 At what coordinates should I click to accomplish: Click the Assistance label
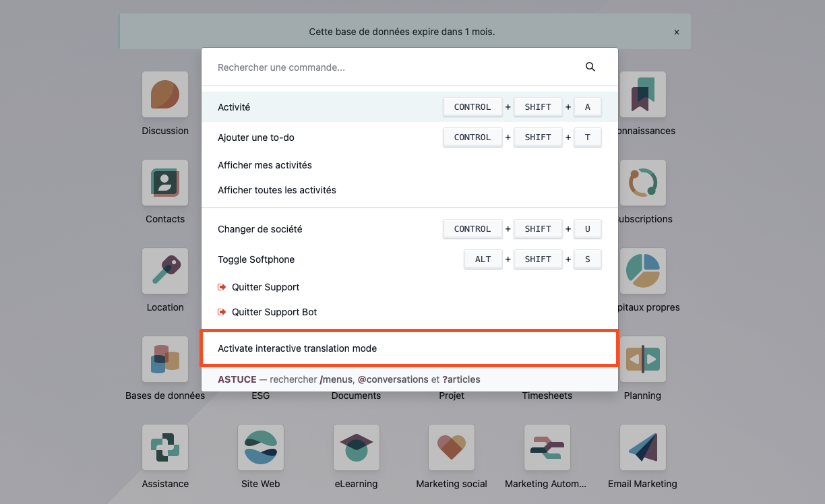coord(165,484)
